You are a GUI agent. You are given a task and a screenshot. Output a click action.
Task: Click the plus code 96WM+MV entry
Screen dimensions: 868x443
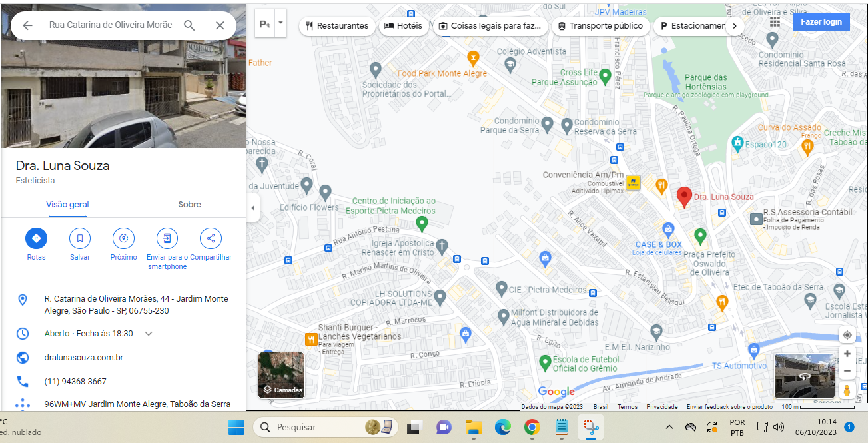[137, 404]
